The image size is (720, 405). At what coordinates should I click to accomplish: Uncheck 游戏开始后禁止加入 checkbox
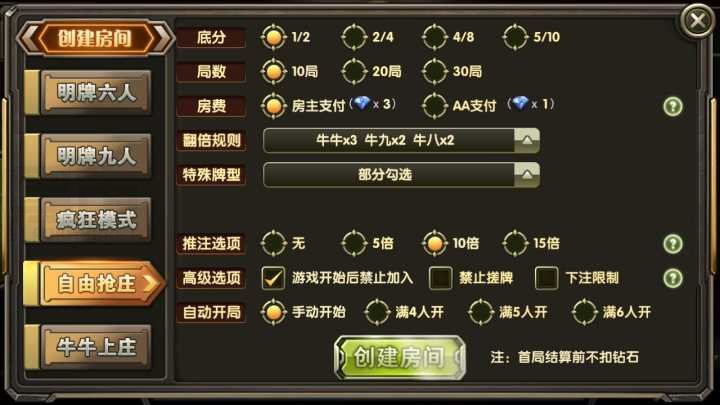tap(273, 278)
